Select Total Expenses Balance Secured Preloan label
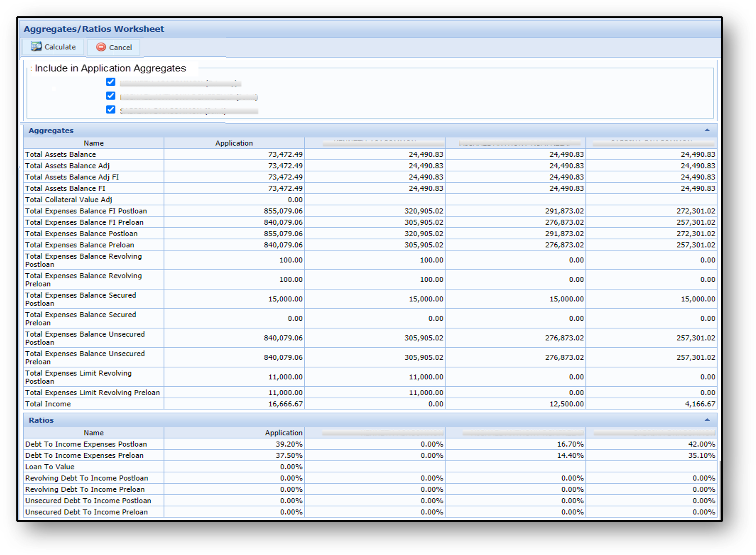756x555 pixels. coord(81,319)
